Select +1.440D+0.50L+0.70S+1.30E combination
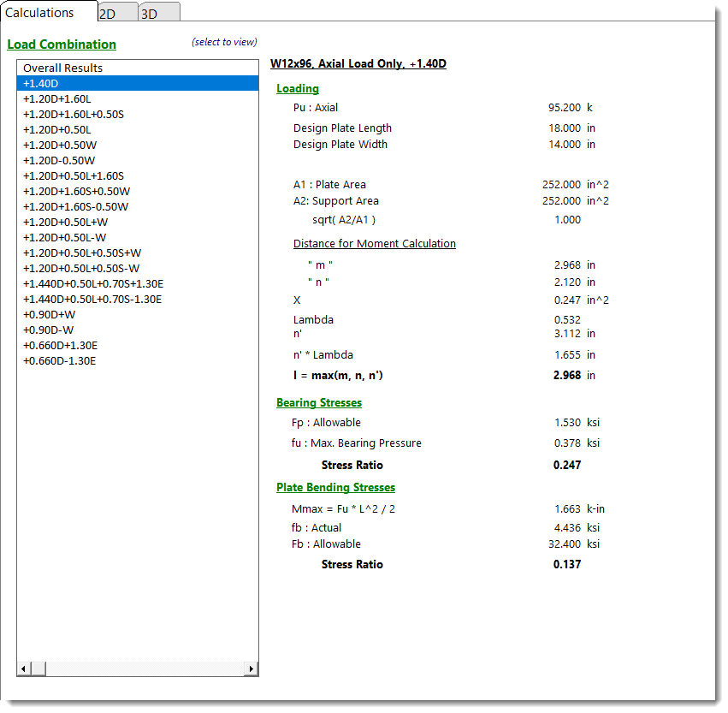Viewport: 728px width, 713px height. [x=92, y=283]
